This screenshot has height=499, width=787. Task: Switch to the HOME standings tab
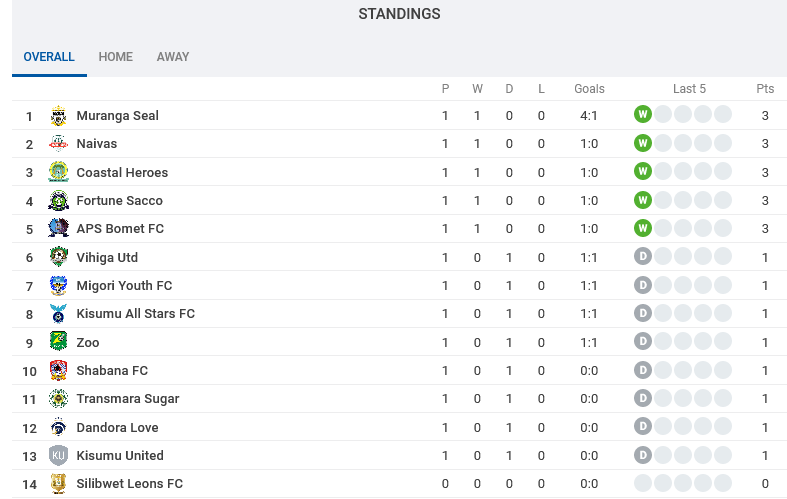[115, 57]
